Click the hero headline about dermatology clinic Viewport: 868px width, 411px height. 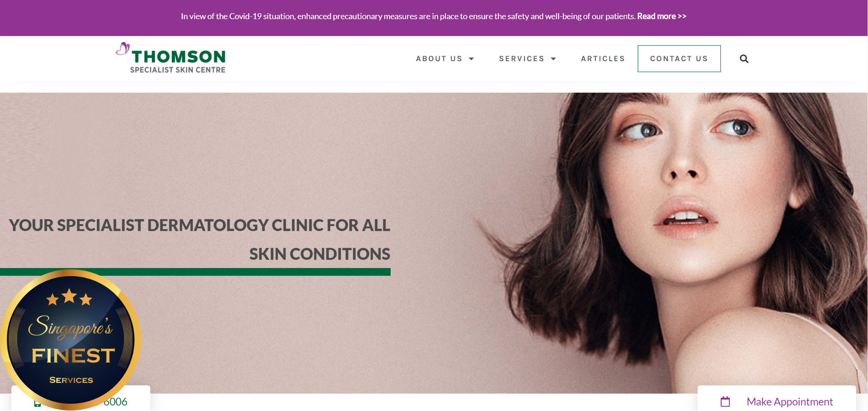pyautogui.click(x=200, y=239)
